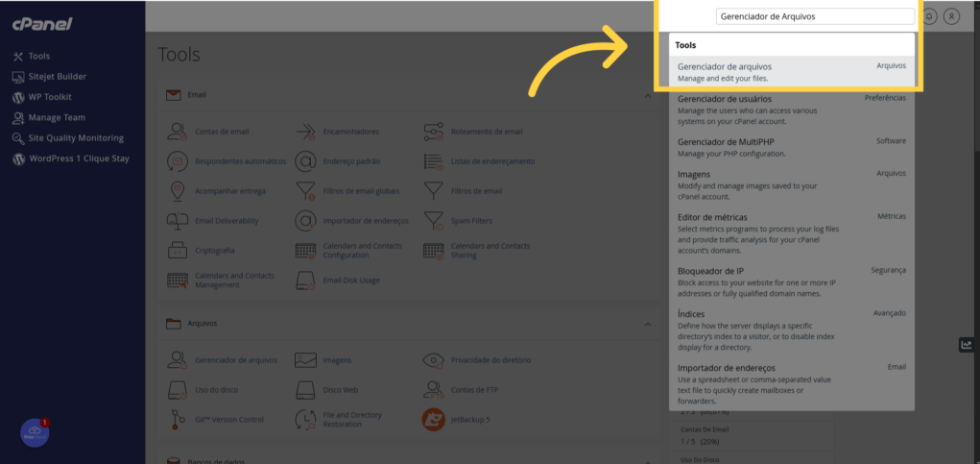Click the Spam Filters funnel icon

[433, 221]
